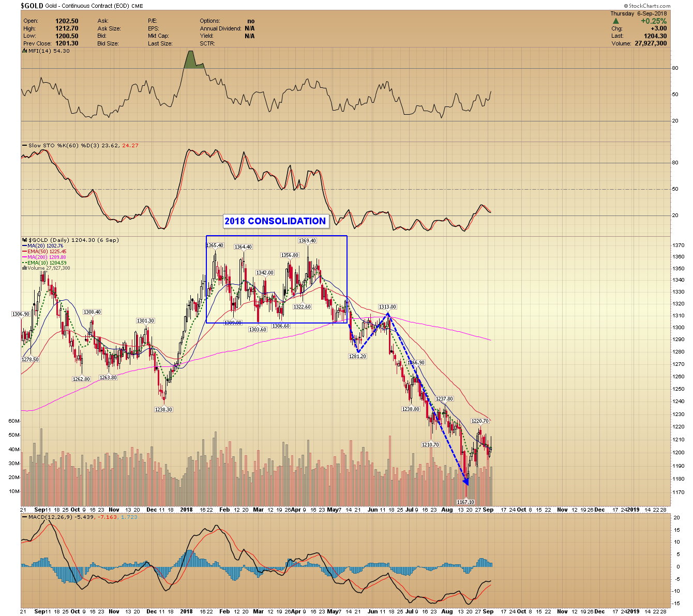Click the "MA(20) 1202.76" legend entry
The image size is (693, 616).
47,246
